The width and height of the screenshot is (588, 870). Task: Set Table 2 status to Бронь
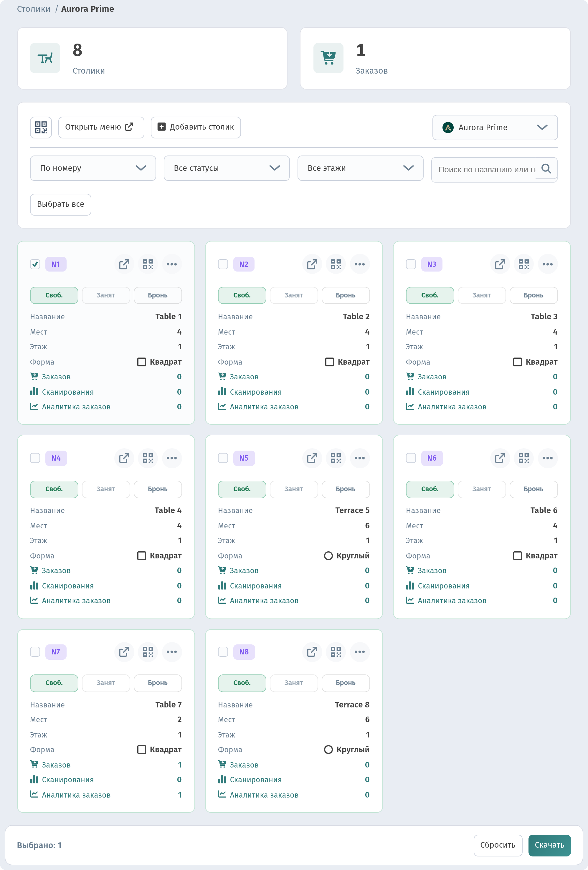pyautogui.click(x=346, y=295)
